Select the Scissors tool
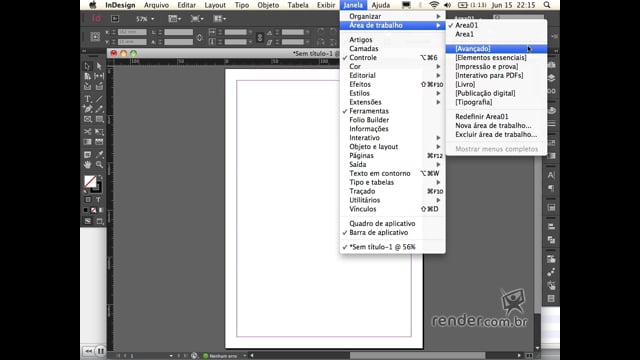 [x=87, y=131]
